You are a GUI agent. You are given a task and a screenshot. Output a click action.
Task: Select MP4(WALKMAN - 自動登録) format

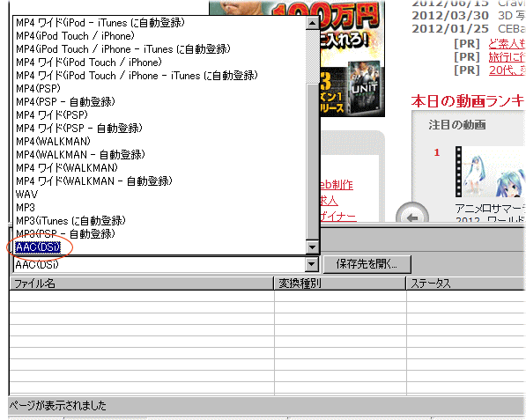(x=80, y=155)
